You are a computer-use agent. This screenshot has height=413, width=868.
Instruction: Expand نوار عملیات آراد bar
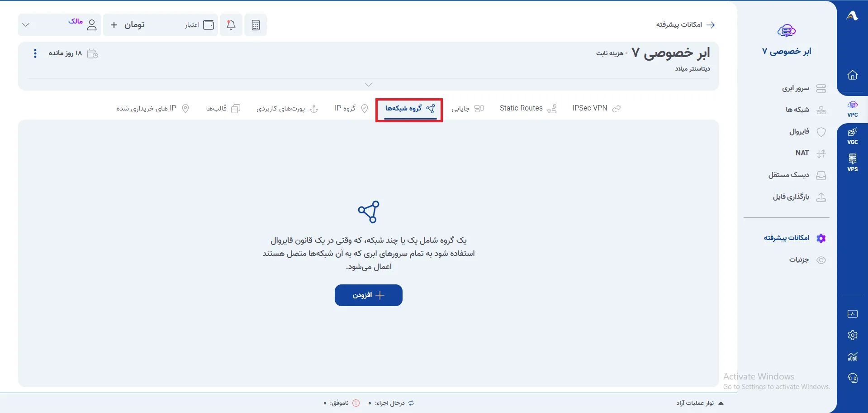point(699,403)
